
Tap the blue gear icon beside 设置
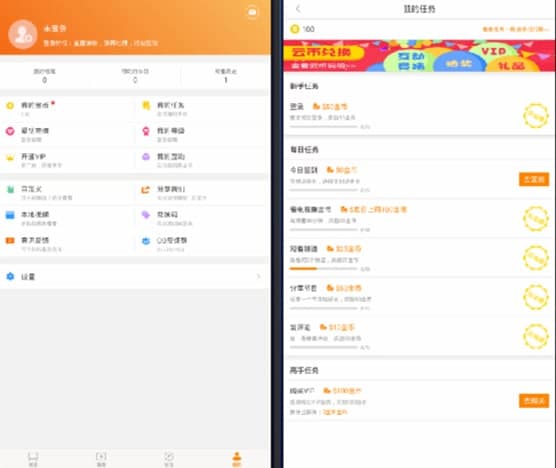[x=10, y=276]
